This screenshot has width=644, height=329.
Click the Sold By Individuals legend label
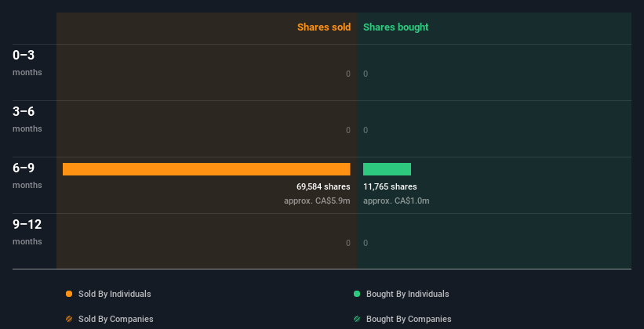click(x=115, y=294)
